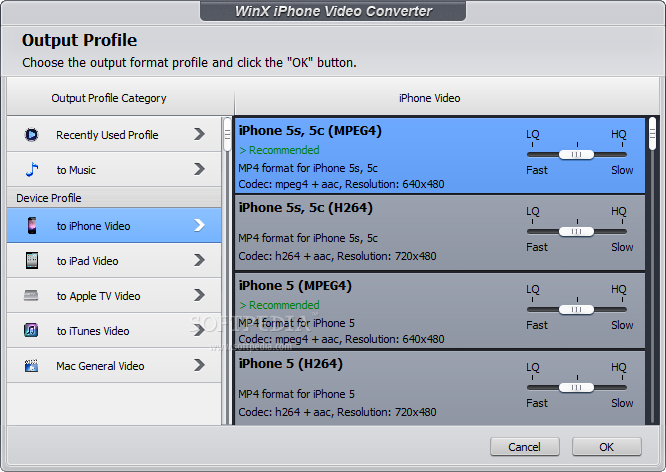Click Slow label in iPhone 5 (MPEG4) row
This screenshot has height=472, width=666.
coord(622,325)
